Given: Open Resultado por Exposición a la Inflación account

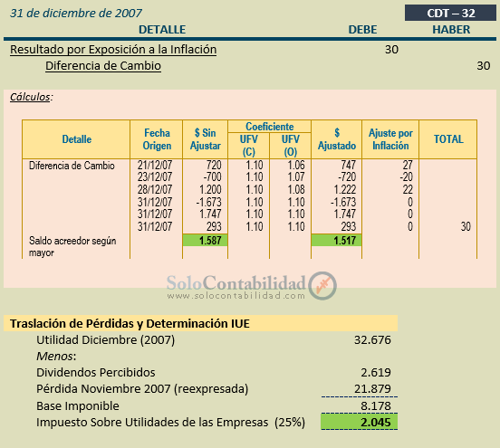Looking at the screenshot, I should point(113,50).
